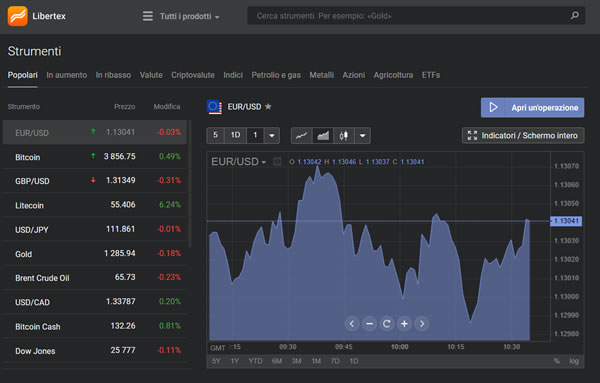This screenshot has height=383, width=600.
Task: Toggle the small box next to chart symbol
Action: point(277,162)
